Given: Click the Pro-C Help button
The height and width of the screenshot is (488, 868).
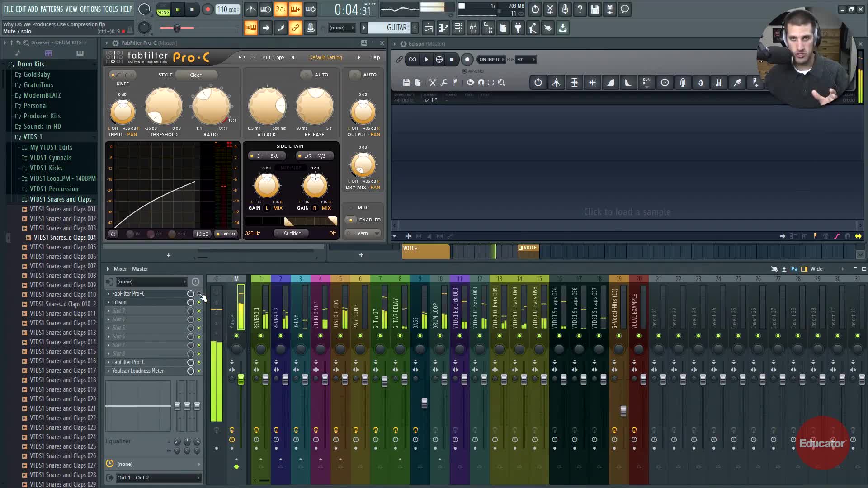Looking at the screenshot, I should pos(375,57).
